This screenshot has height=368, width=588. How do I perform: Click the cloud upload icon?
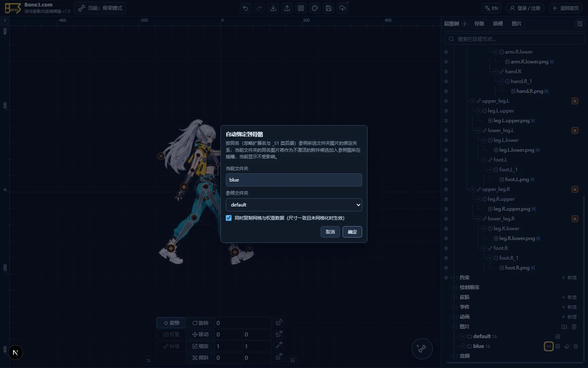pos(343,8)
